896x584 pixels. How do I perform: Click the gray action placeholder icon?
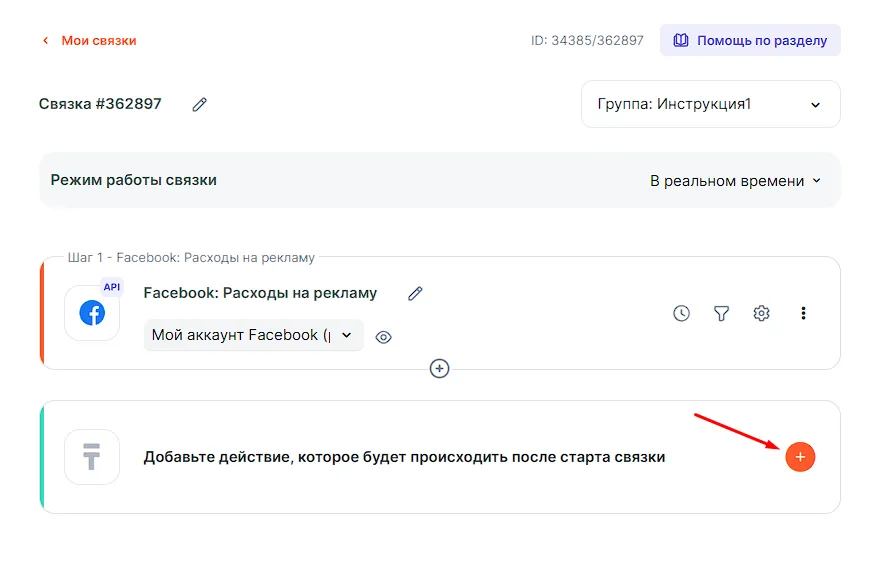tap(92, 457)
